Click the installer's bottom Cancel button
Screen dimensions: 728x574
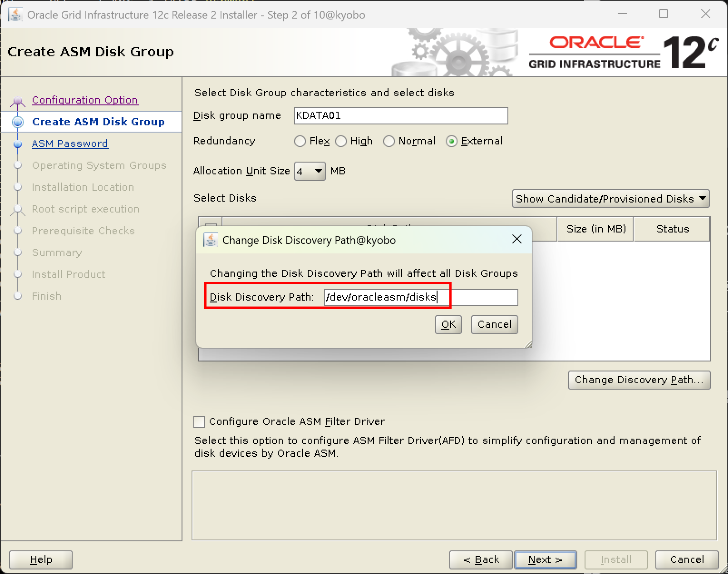687,559
